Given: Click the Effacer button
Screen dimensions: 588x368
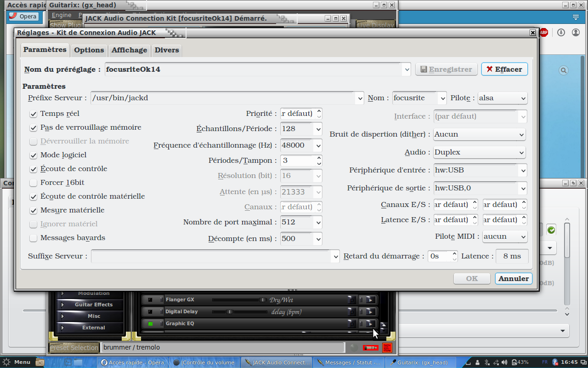Looking at the screenshot, I should (504, 69).
